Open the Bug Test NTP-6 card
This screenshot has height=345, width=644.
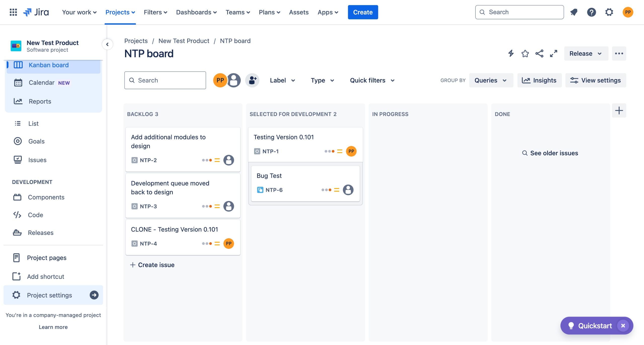pos(305,183)
